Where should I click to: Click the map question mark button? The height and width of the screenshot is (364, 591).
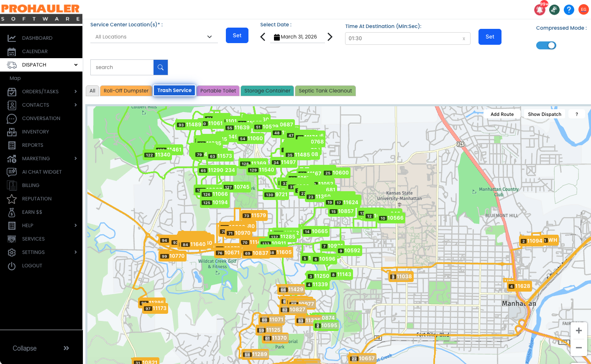tap(577, 114)
